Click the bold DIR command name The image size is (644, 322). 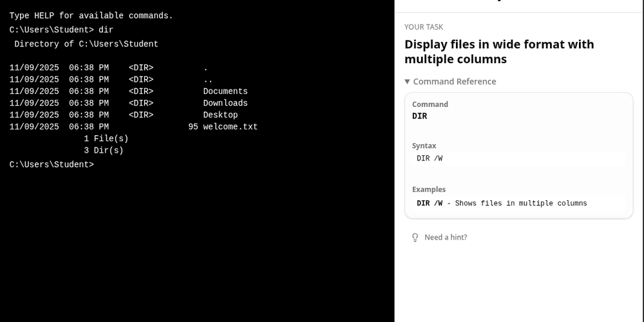(x=420, y=116)
